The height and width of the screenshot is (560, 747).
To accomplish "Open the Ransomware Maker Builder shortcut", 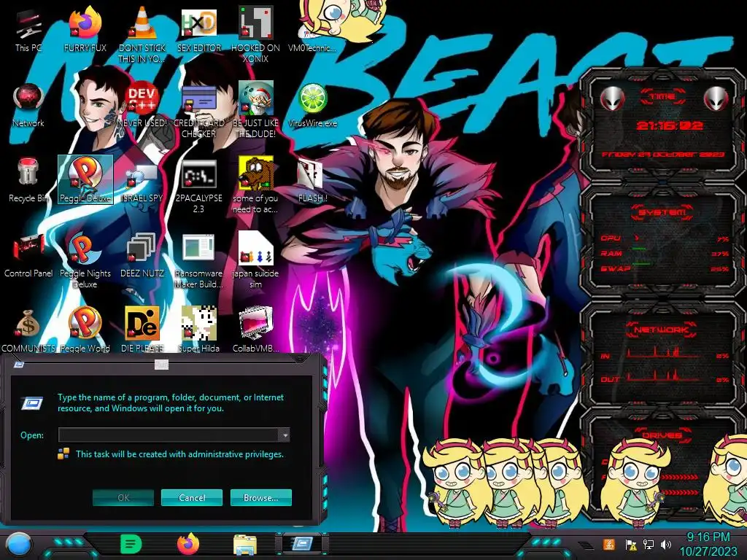I will pyautogui.click(x=198, y=260).
